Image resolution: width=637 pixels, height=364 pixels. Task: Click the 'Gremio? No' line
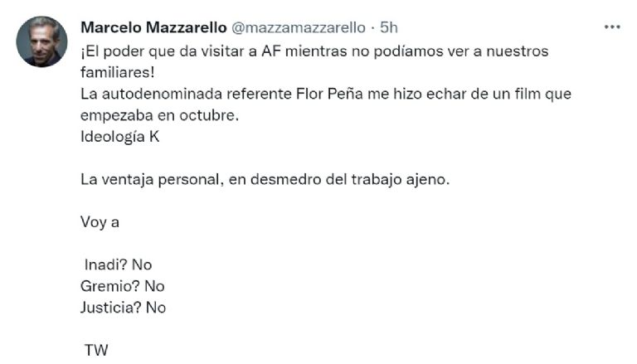click(x=122, y=286)
